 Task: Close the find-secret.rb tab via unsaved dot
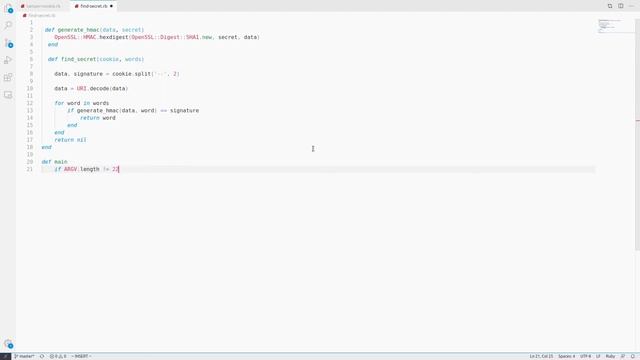click(111, 6)
